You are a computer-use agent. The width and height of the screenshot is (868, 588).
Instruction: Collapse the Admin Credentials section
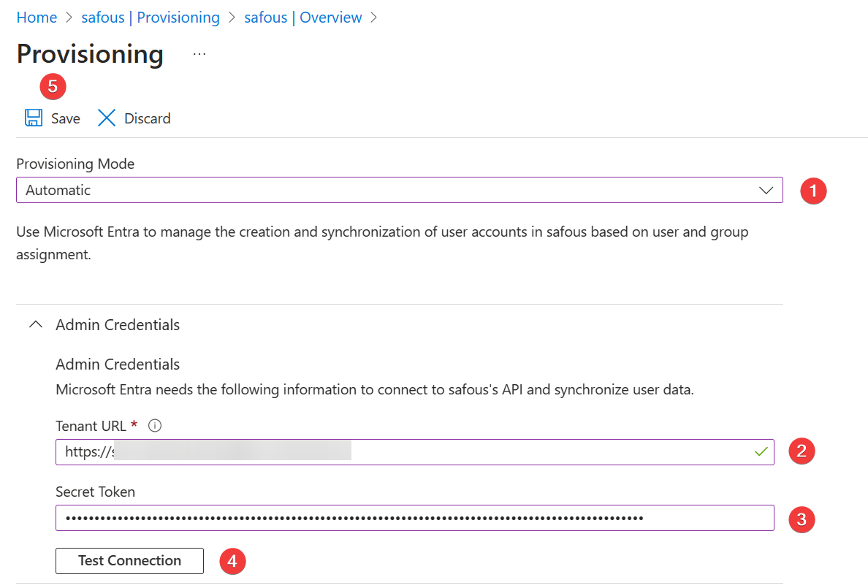coord(35,324)
